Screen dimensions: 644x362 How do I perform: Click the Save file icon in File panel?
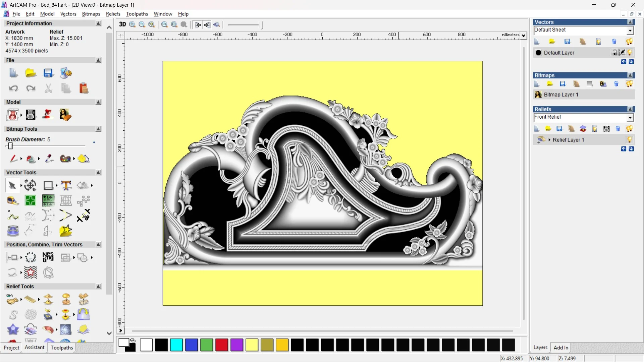pyautogui.click(x=48, y=73)
